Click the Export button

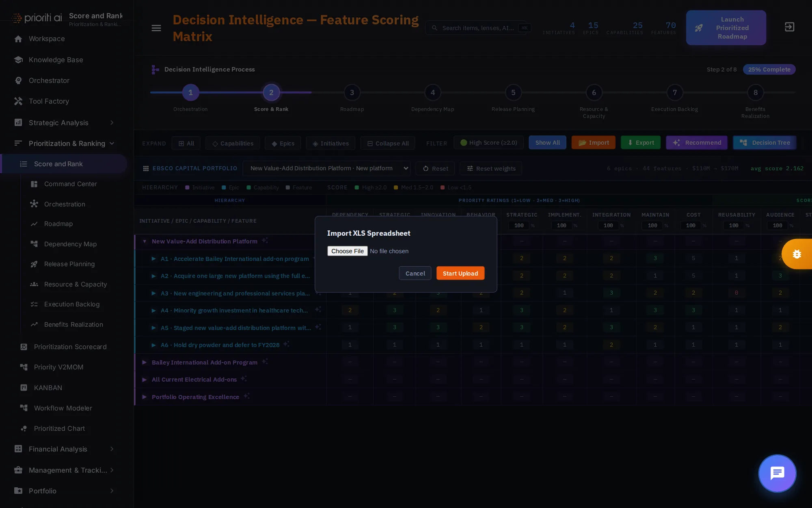pyautogui.click(x=641, y=143)
